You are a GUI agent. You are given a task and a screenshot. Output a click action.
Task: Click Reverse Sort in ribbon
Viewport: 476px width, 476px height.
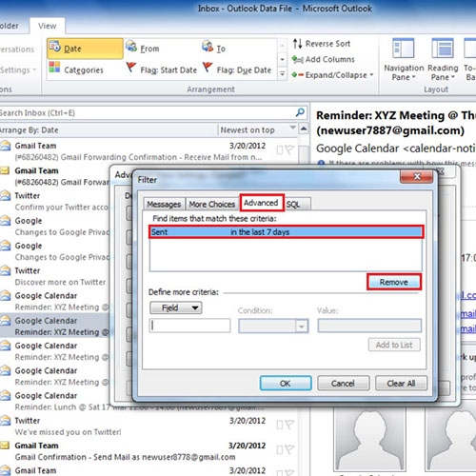(x=322, y=44)
